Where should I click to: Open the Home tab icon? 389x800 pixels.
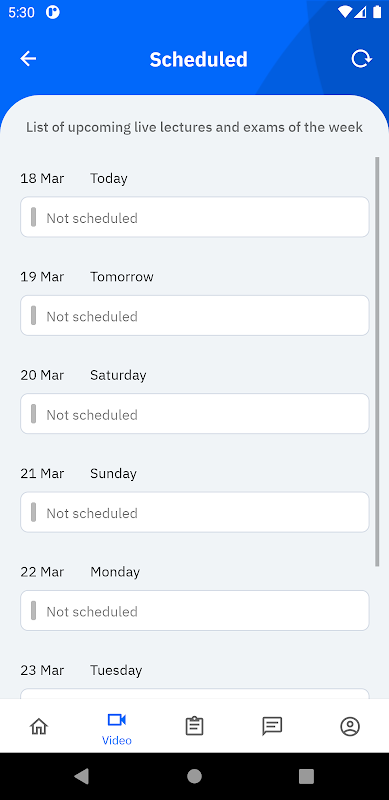tap(39, 726)
